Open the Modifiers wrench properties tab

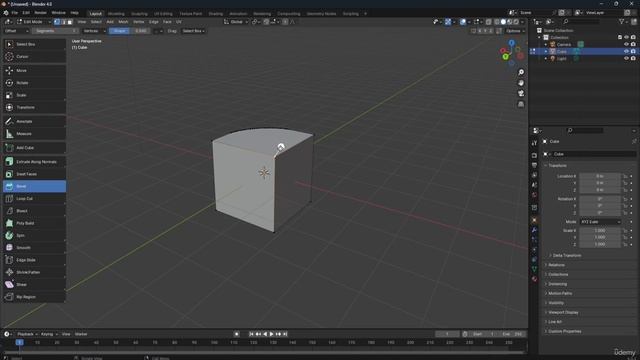pyautogui.click(x=534, y=230)
